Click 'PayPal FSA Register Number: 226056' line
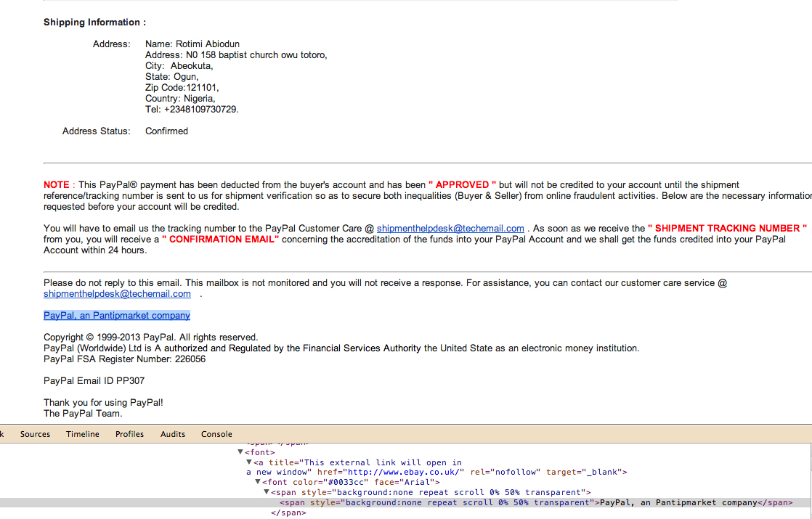 coord(124,359)
